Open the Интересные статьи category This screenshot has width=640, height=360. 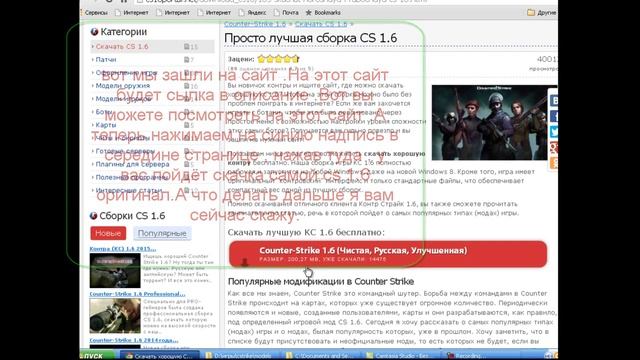tap(129, 190)
